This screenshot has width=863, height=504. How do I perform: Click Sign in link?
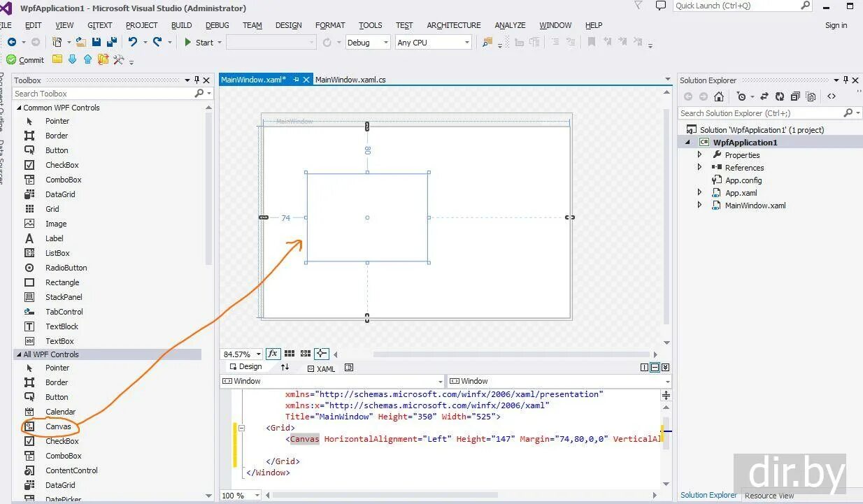pos(836,25)
